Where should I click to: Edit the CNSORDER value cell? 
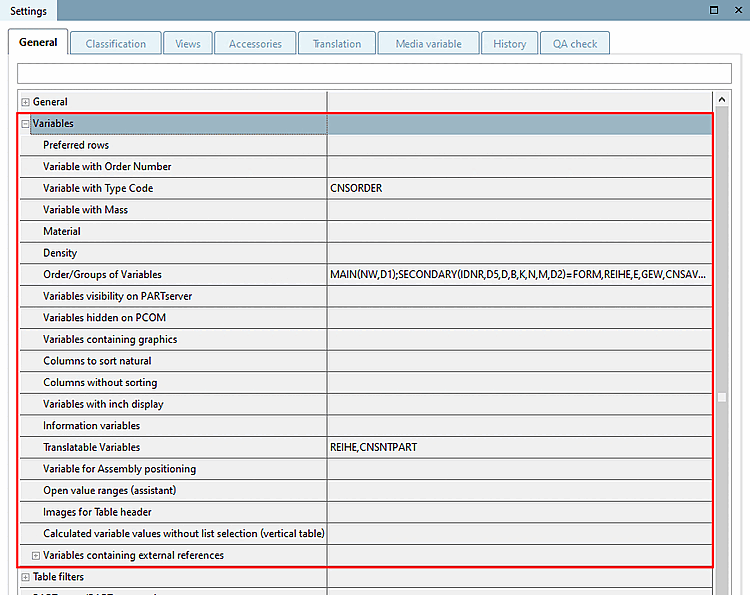520,188
